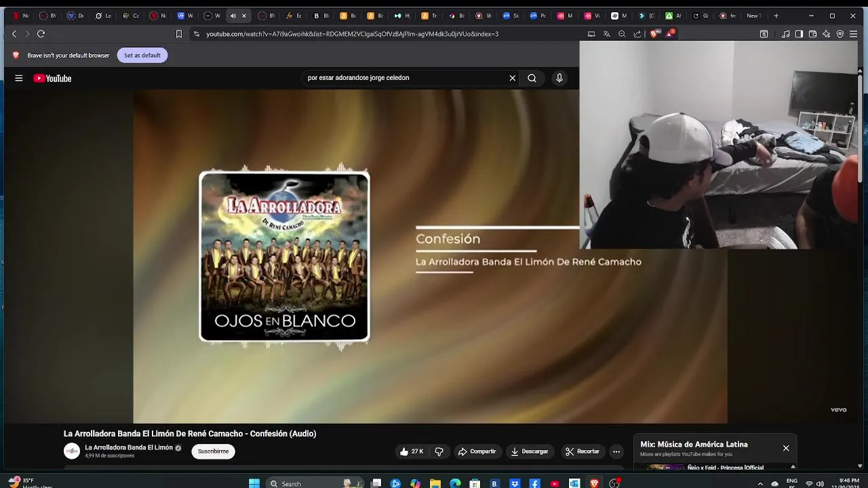Switch to the tab labeled Tr
868x488 pixels.
coord(429,16)
